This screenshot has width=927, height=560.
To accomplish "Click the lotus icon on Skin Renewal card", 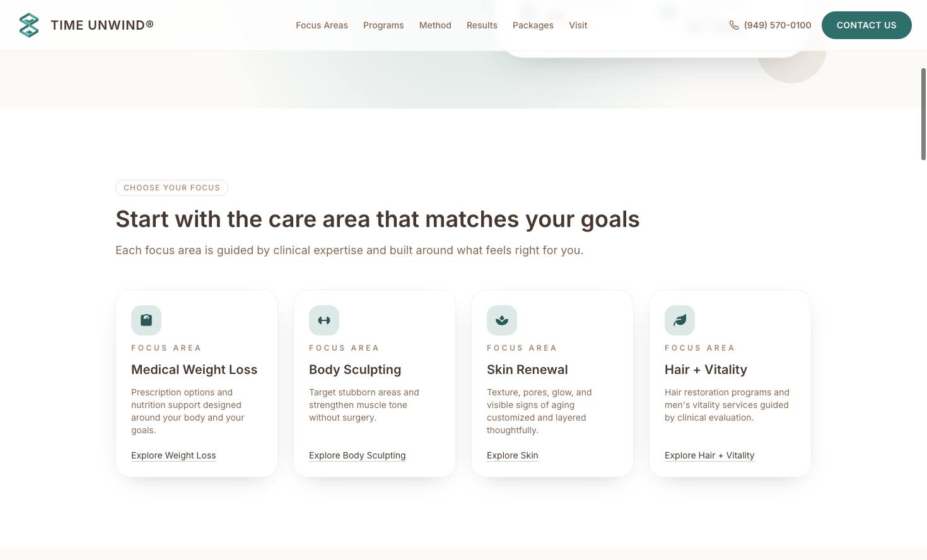I will tap(502, 320).
